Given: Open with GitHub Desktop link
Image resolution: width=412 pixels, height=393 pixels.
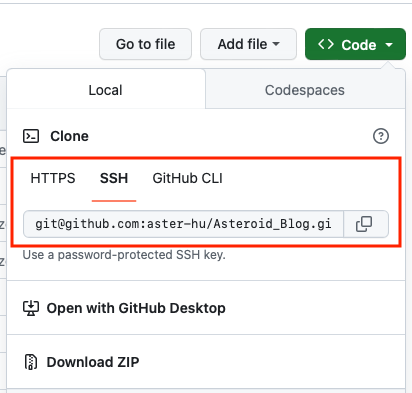Looking at the screenshot, I should 124,308.
